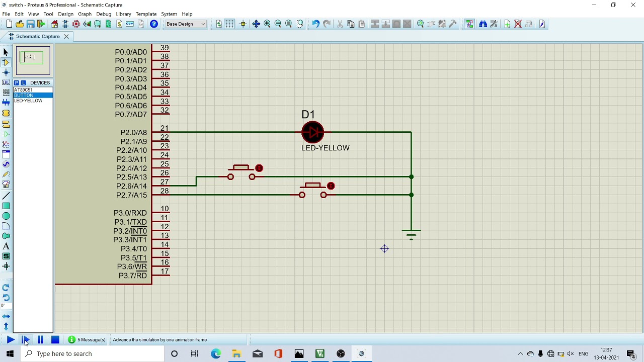Open Microsoft Edge from taskbar
644x362 pixels.
216,353
